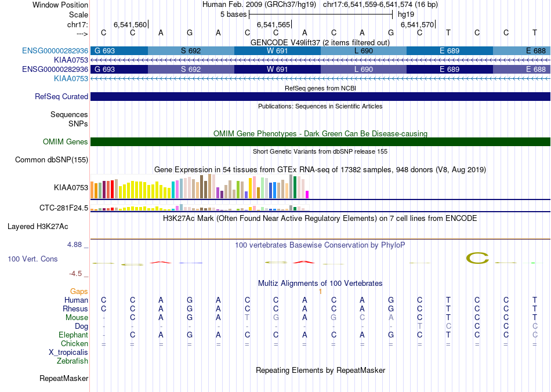The width and height of the screenshot is (551, 392).
Task: Open the OMIM Genes track label
Action: click(66, 142)
